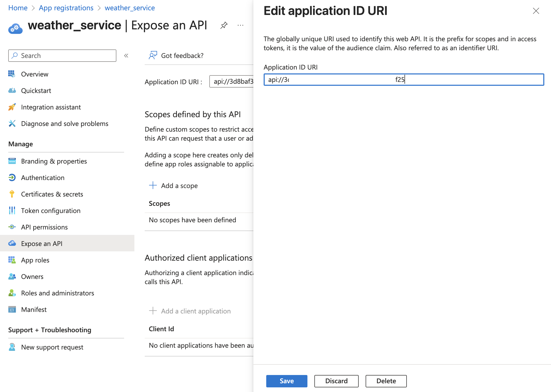
Task: Click 'No scopes have been defined' text
Action: click(x=192, y=220)
